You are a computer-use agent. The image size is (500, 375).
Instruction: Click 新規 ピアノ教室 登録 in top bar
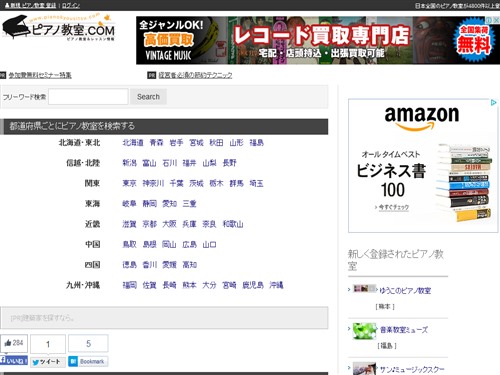click(30, 6)
